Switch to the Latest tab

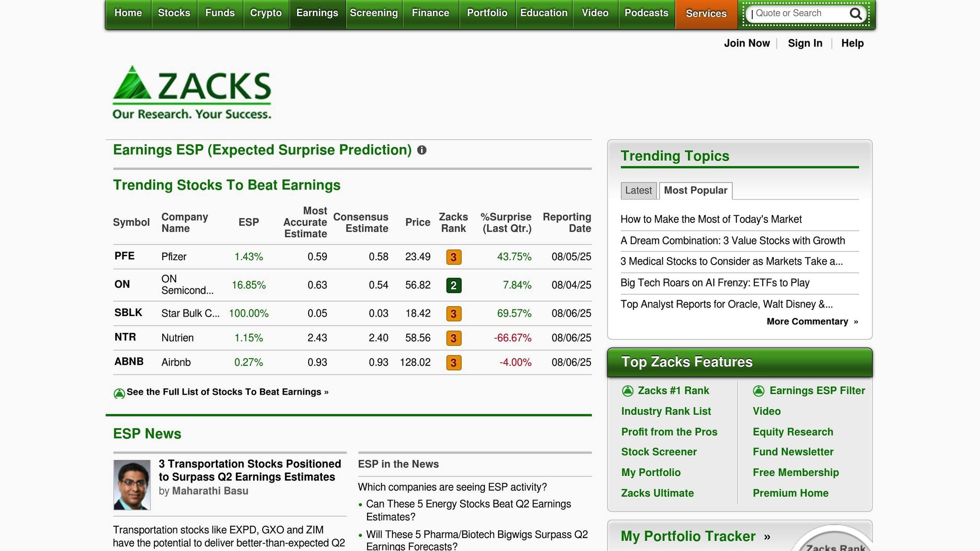coord(638,190)
